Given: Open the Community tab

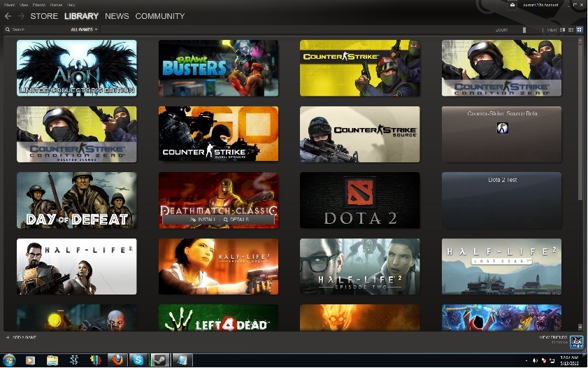Looking at the screenshot, I should click(160, 16).
